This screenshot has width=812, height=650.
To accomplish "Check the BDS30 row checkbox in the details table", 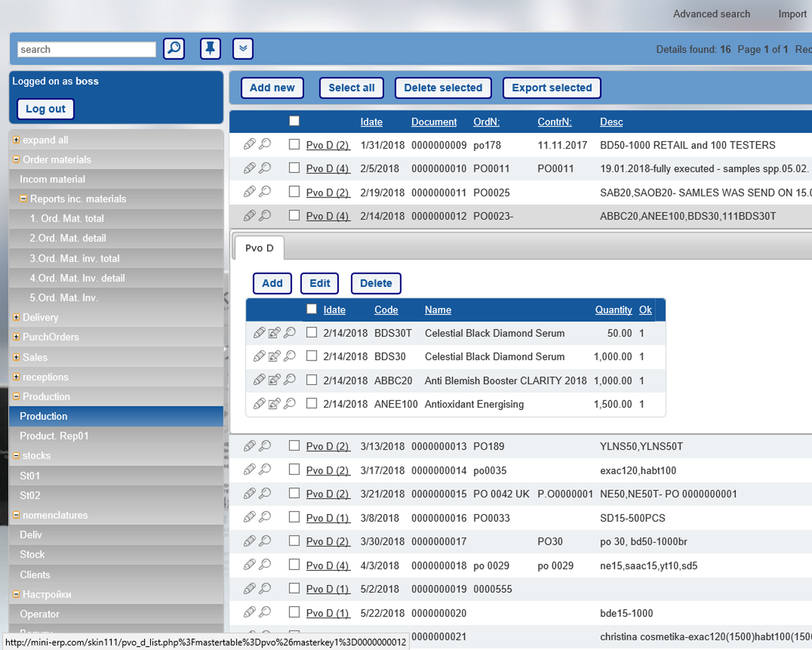I will (311, 356).
